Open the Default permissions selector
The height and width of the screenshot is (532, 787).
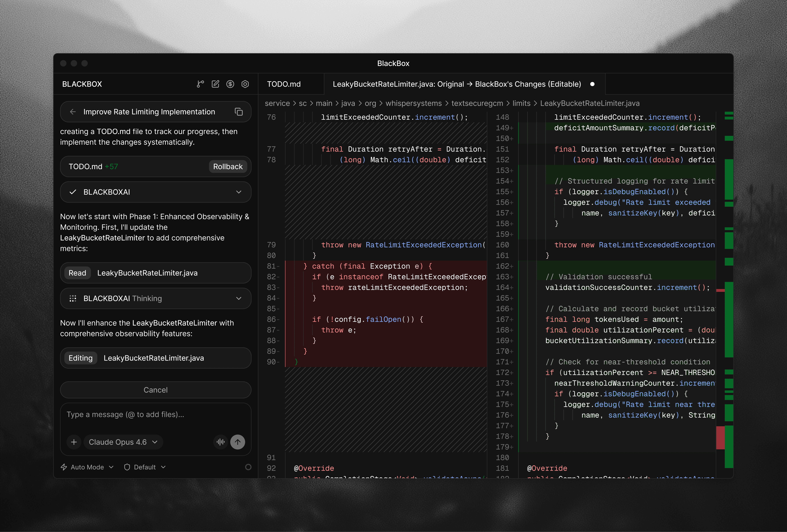[145, 467]
